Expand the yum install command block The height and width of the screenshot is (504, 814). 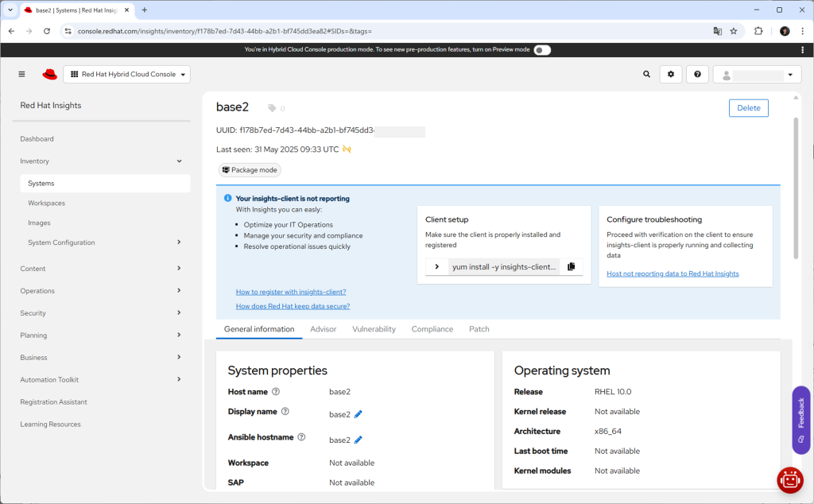click(436, 266)
